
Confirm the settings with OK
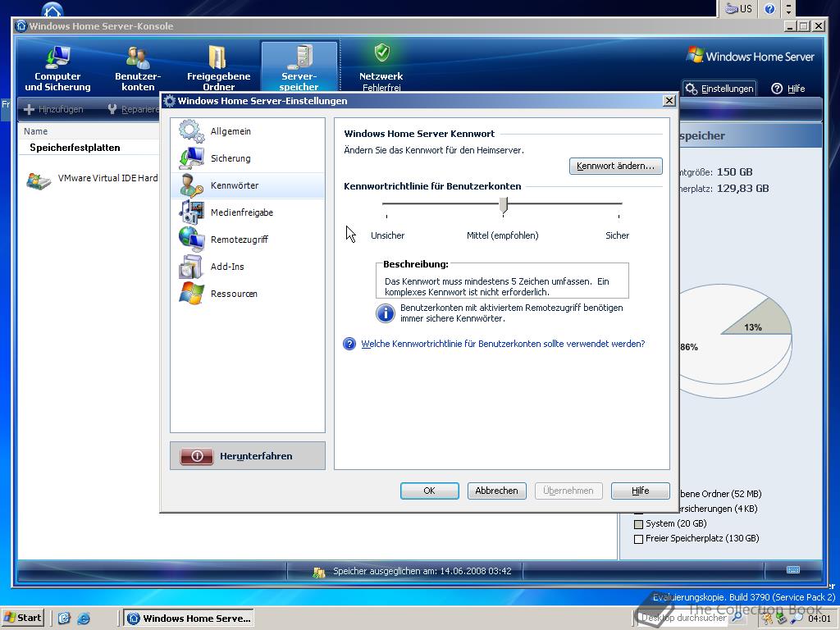pos(430,491)
